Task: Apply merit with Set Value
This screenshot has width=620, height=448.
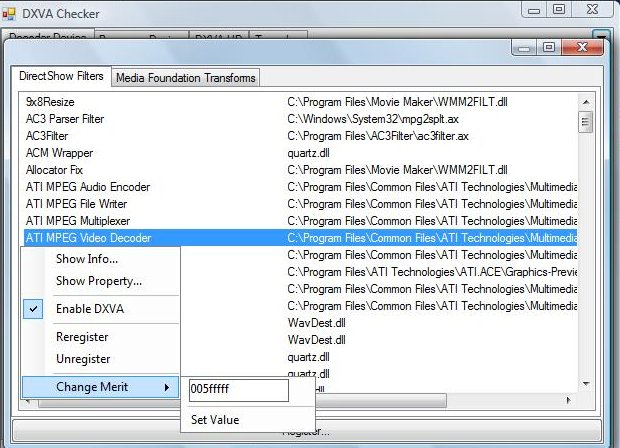Action: [x=215, y=420]
